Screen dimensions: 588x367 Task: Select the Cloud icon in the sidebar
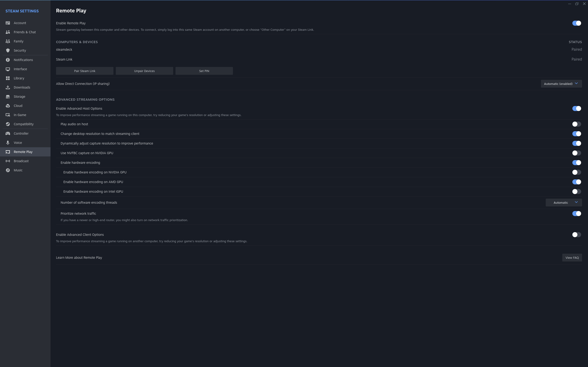(x=8, y=106)
